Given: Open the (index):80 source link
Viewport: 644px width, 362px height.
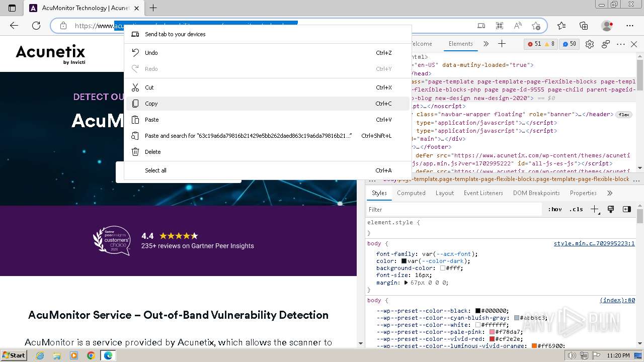Looking at the screenshot, I should tap(617, 300).
